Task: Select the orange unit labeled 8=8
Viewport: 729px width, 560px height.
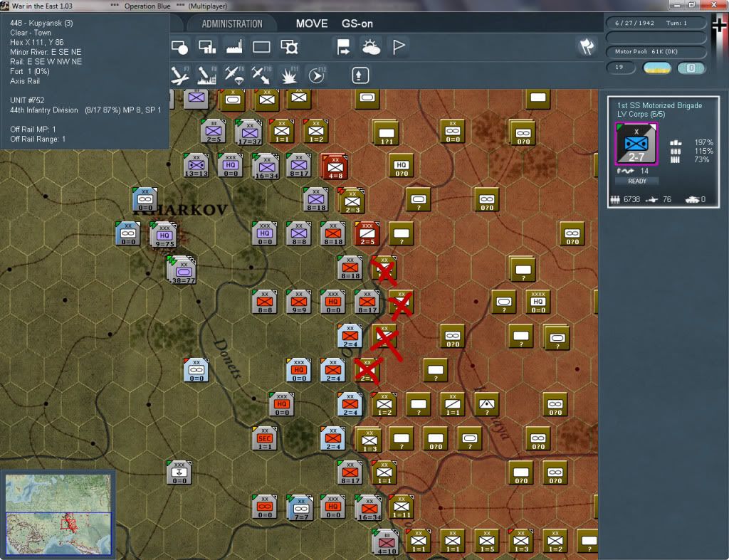Action: [x=265, y=302]
